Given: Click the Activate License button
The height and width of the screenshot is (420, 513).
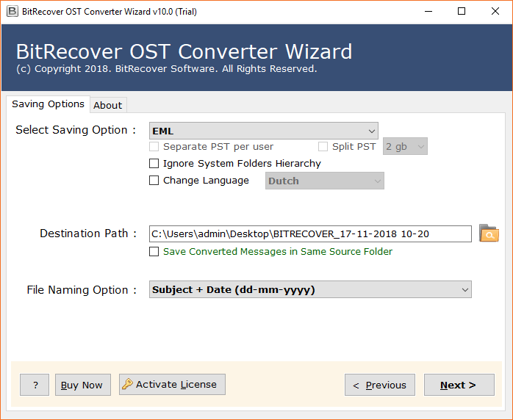Looking at the screenshot, I should coord(172,384).
